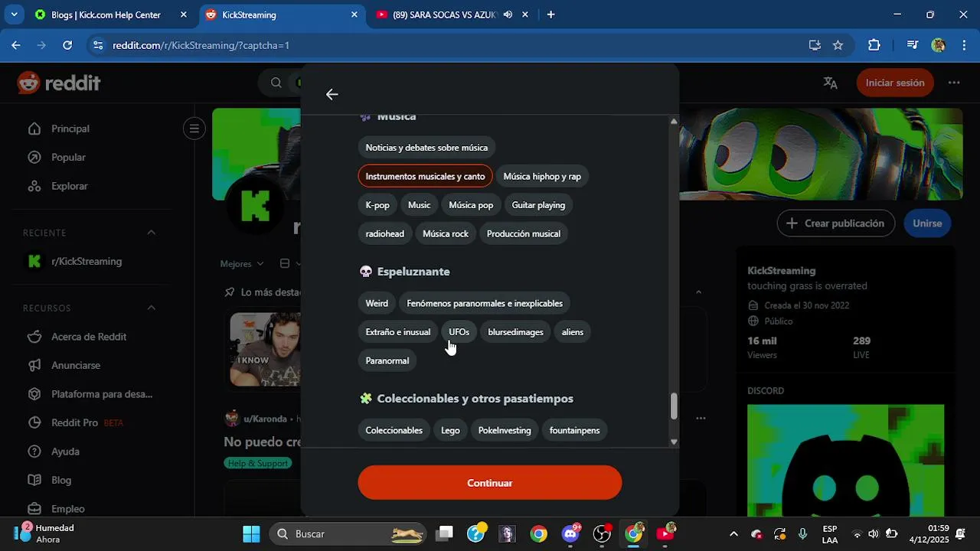Select the blursedimages topic
Viewport: 980px width, 551px height.
point(515,332)
